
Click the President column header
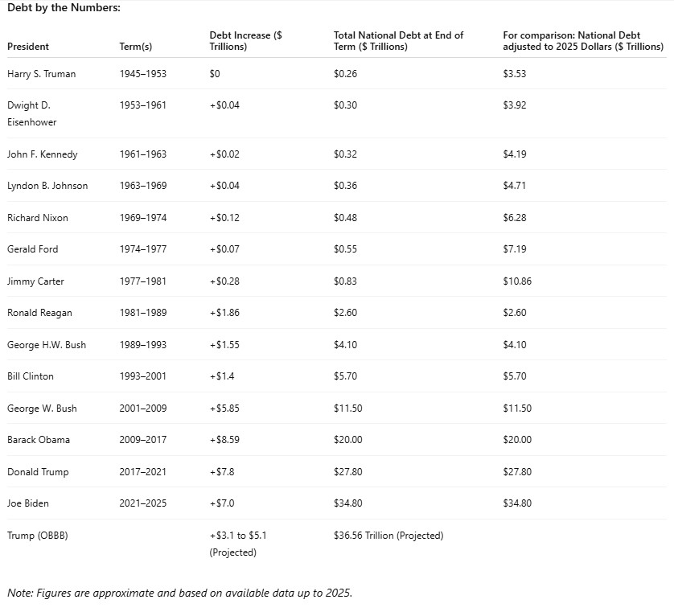point(28,47)
